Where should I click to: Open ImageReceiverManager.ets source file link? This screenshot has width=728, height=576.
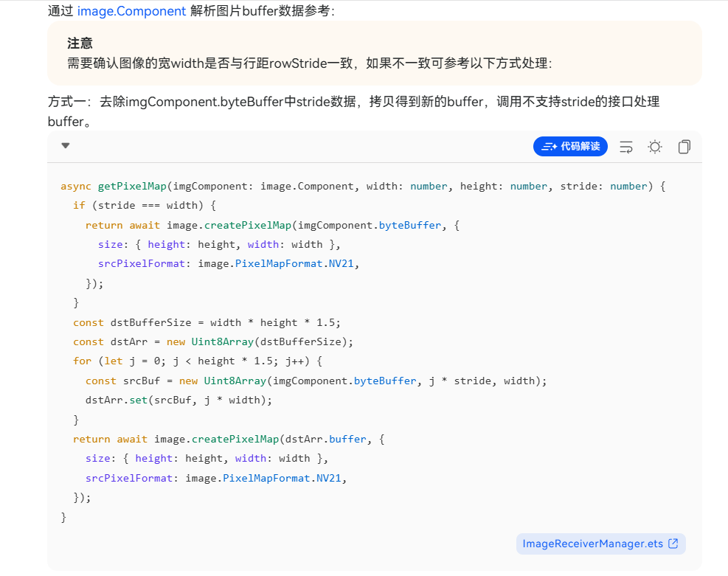coord(601,544)
